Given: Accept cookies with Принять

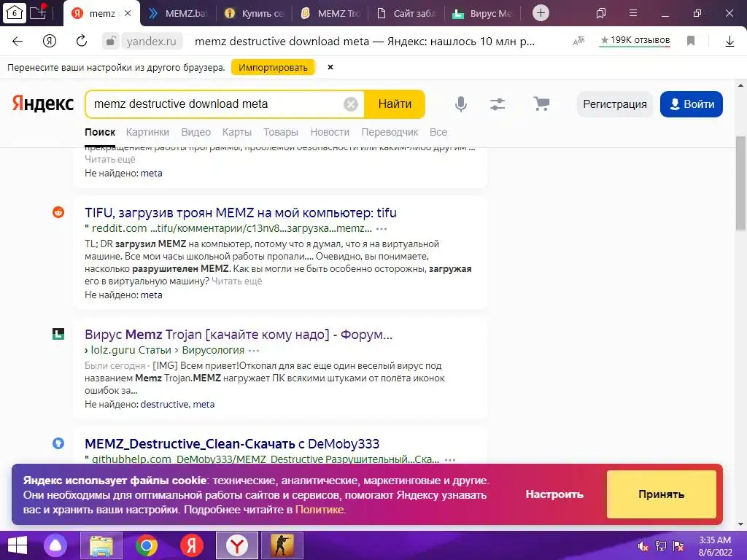Looking at the screenshot, I should click(x=661, y=494).
